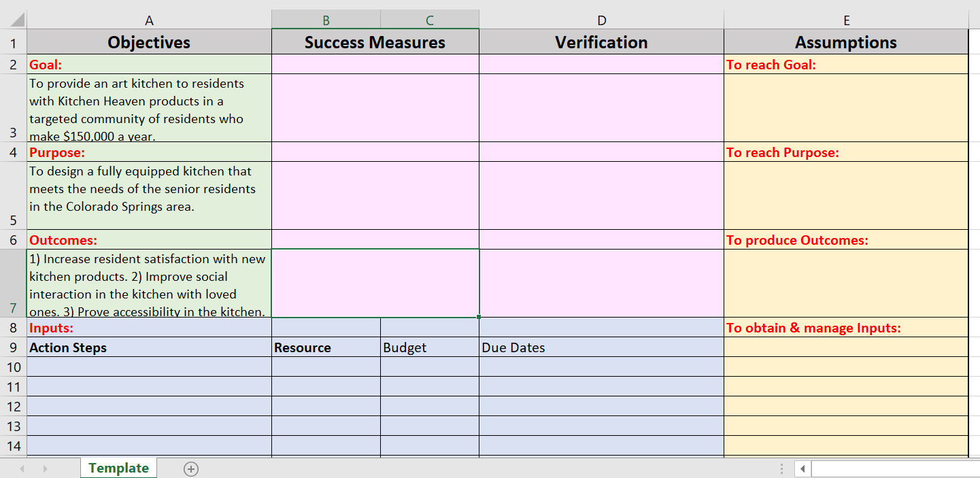The height and width of the screenshot is (478, 980).
Task: Select row 12 header
Action: 14,407
